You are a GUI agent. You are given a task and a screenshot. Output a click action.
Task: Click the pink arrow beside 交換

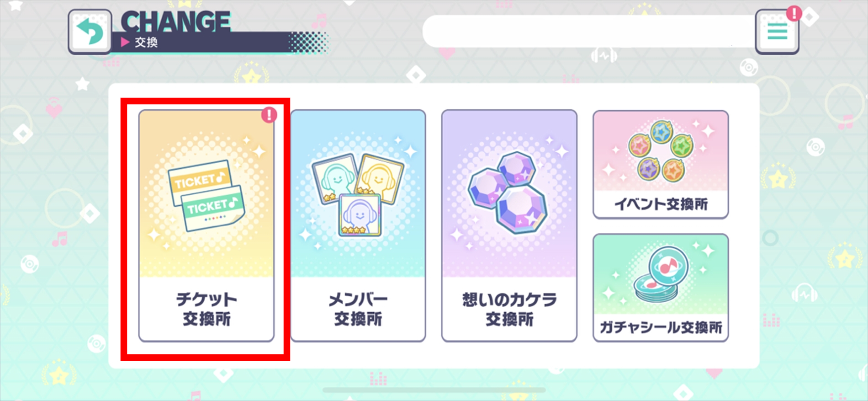tap(125, 43)
